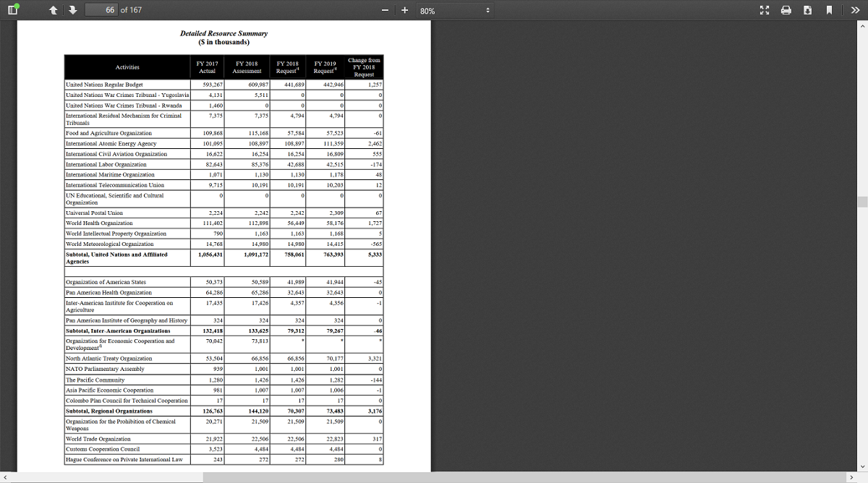Click the 'Activities' column header
The width and height of the screenshot is (868, 483).
coord(127,67)
